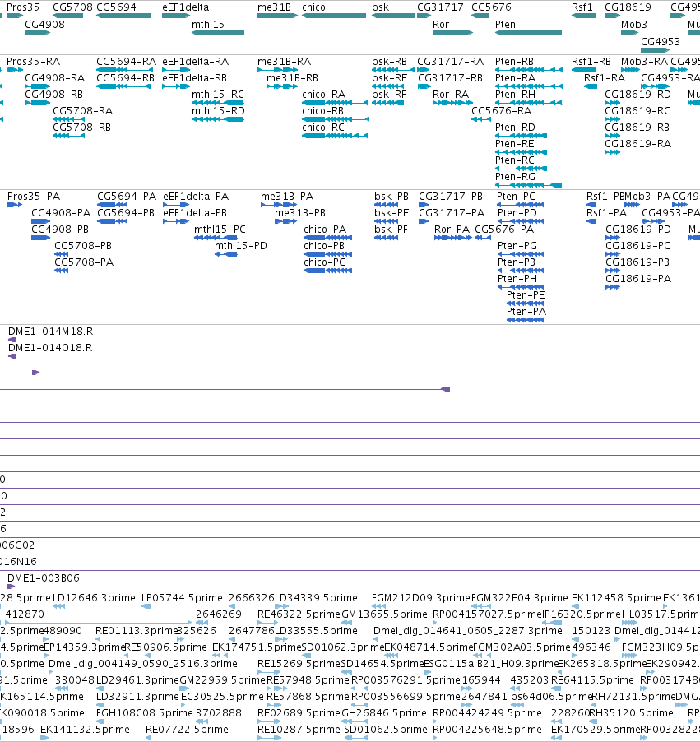Click the Pten-RD transcript label
Viewport: 700px width, 742px height.
pos(515,128)
